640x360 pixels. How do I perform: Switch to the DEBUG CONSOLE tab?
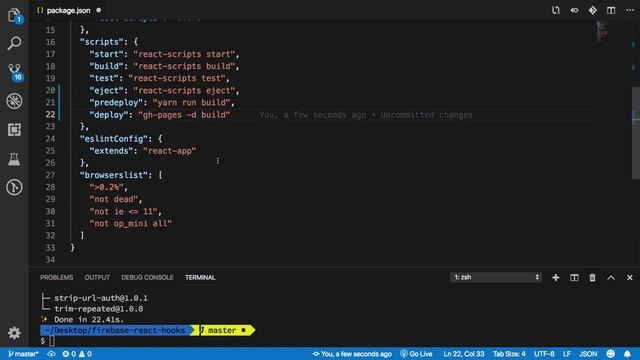147,278
